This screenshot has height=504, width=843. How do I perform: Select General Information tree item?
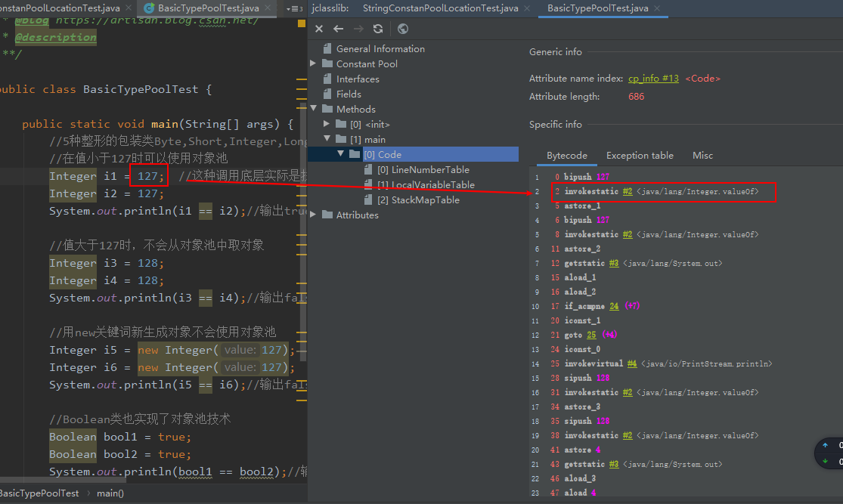(x=380, y=49)
